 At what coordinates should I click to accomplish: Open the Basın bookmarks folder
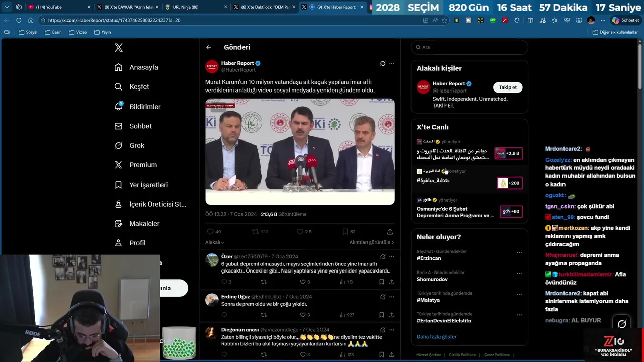[53, 32]
